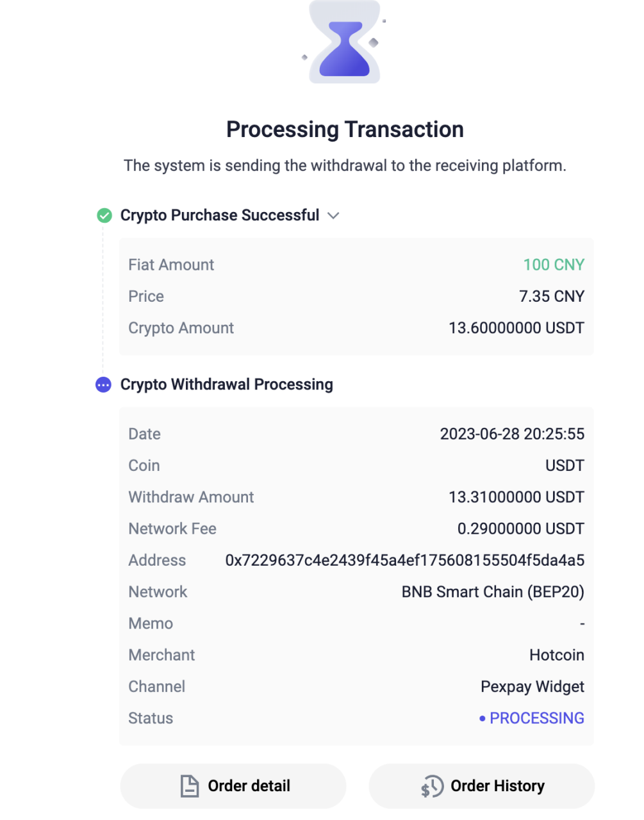Click the blue dot beside PROCESSING status
Viewport: 644px width, 820px height.
pos(482,719)
